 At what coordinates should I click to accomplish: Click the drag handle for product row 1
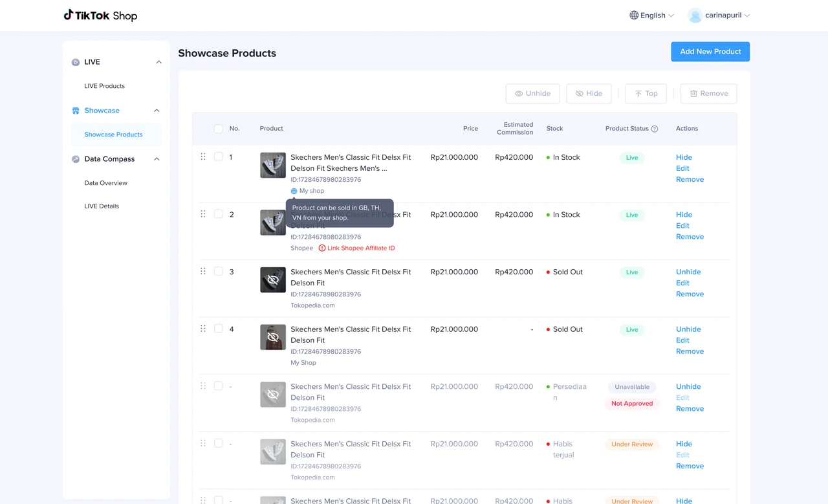[203, 157]
